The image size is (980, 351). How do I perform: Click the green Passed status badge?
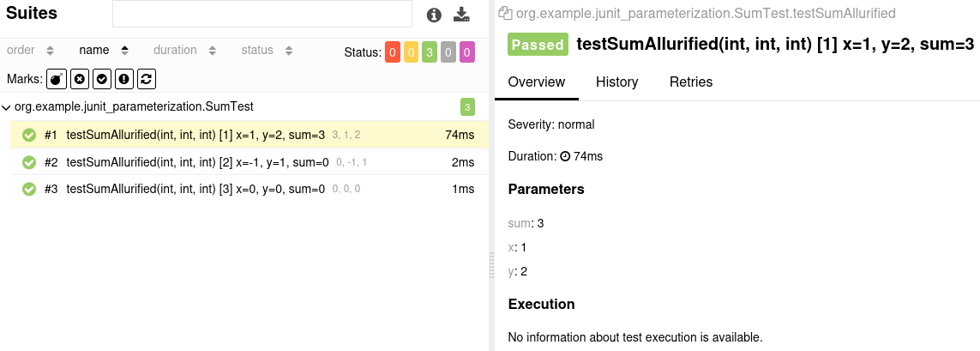[538, 45]
